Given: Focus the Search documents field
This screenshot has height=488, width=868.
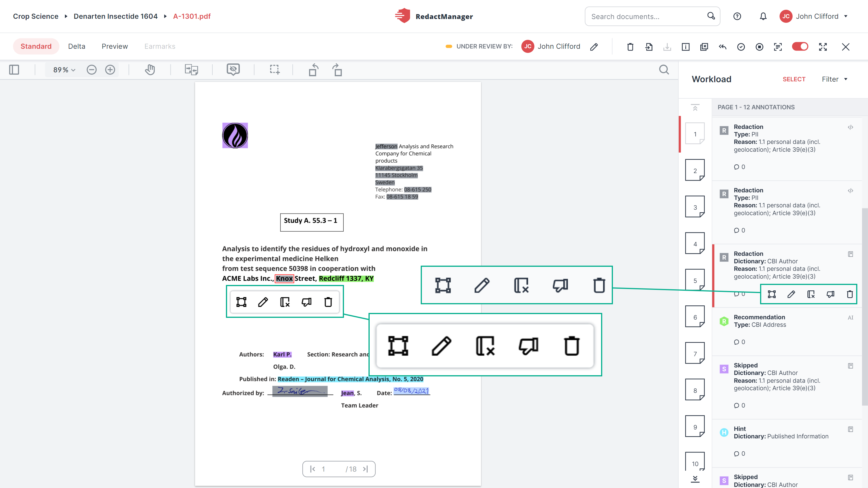Looking at the screenshot, I should [652, 16].
